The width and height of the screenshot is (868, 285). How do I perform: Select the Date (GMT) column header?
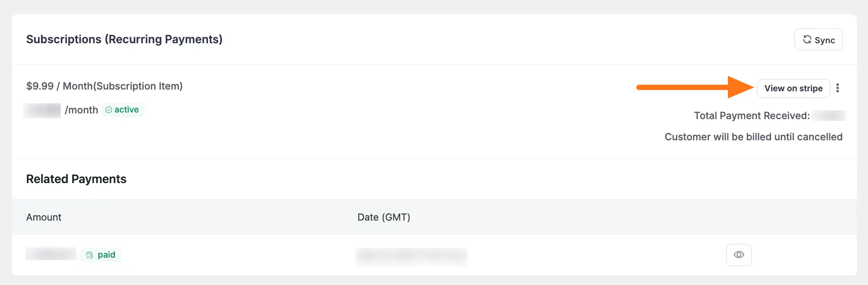point(383,217)
